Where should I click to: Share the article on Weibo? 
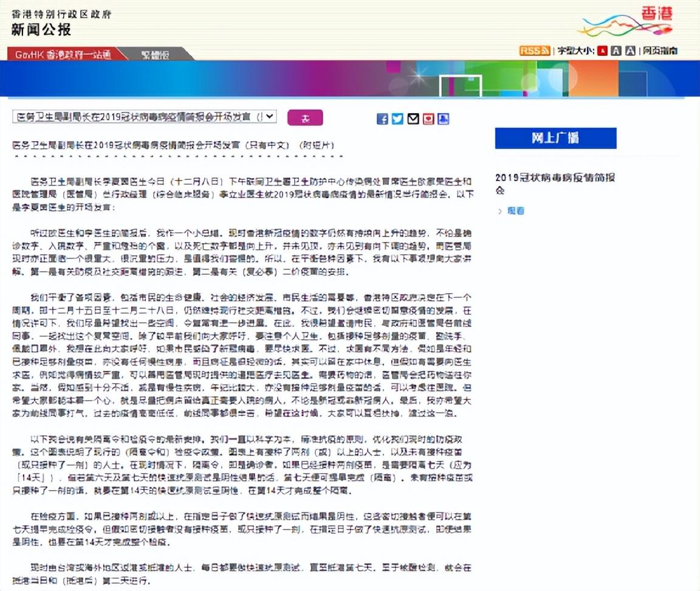428,119
